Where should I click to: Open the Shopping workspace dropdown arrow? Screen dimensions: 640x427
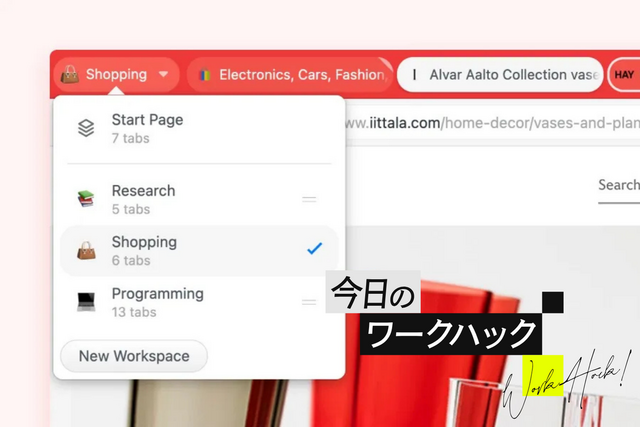(163, 74)
